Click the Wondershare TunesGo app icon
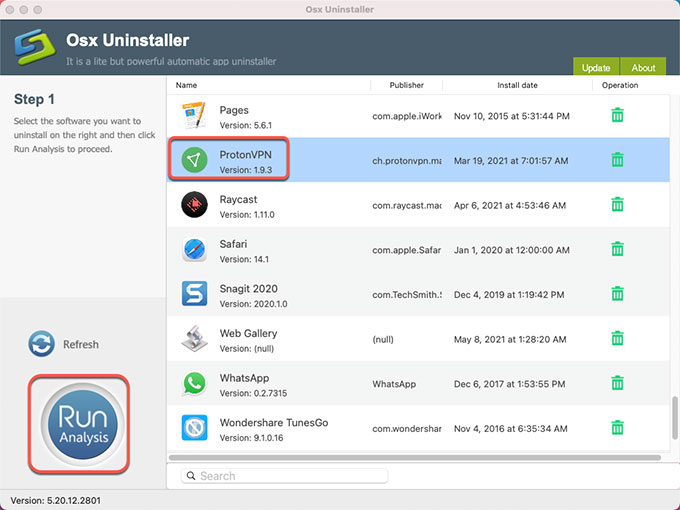This screenshot has height=510, width=680. [194, 428]
